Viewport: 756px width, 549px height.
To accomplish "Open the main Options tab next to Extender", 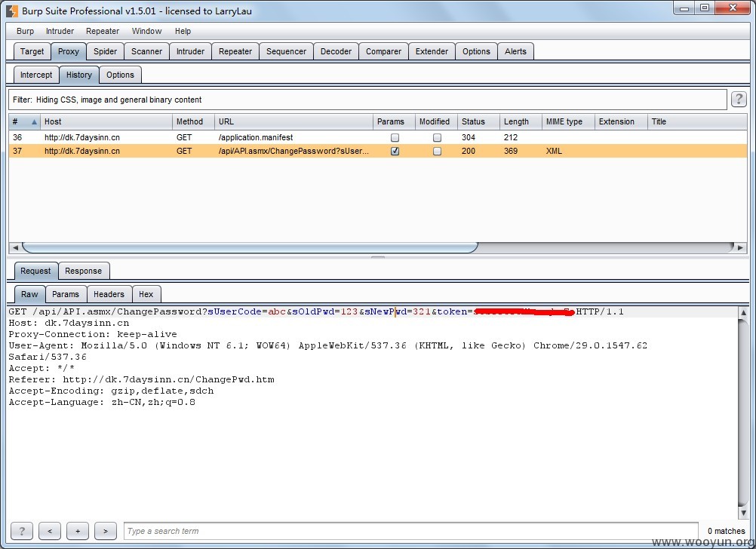I will 476,51.
